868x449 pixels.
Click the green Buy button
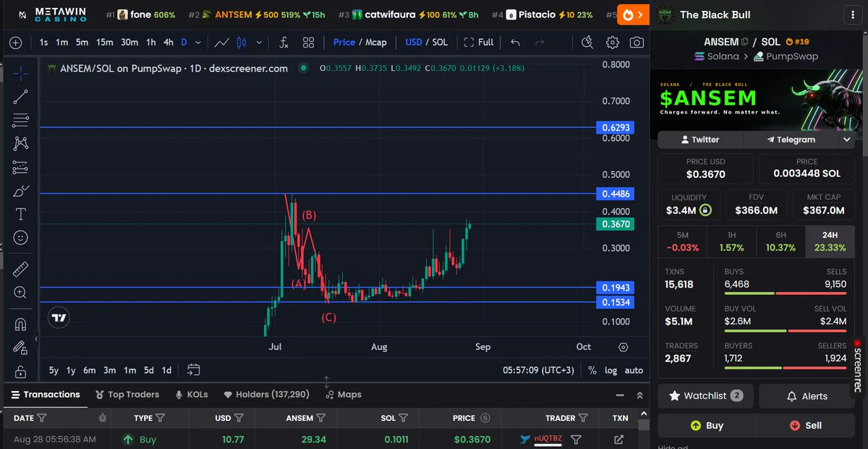[707, 425]
